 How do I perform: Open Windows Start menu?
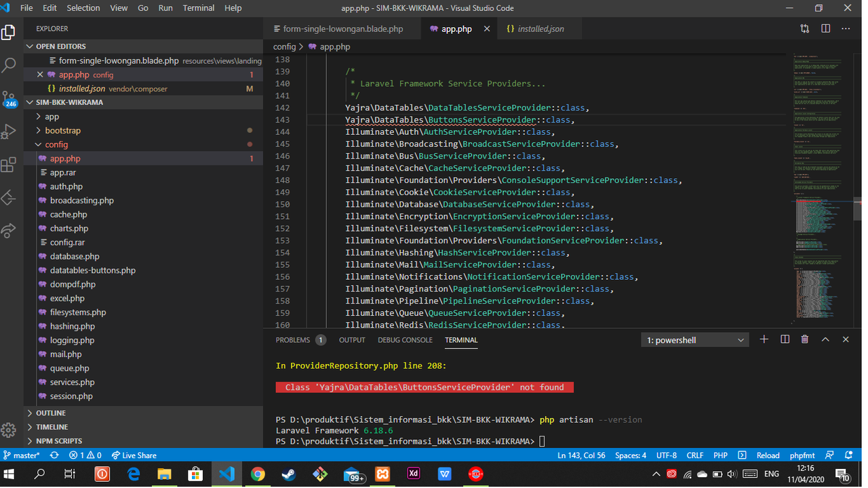tap(10, 474)
